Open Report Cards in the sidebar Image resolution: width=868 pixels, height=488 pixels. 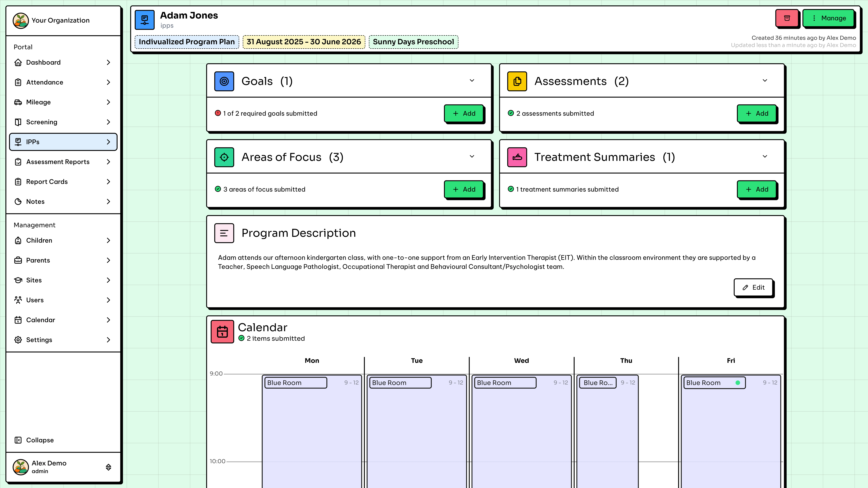[x=63, y=182]
